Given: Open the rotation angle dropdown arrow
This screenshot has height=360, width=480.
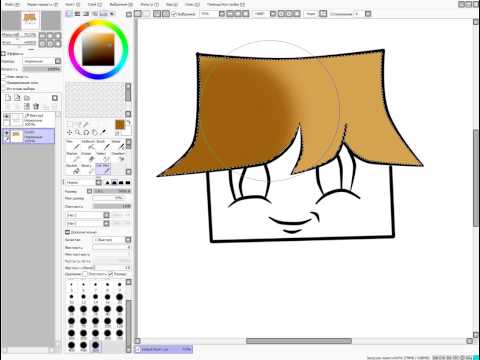Looking at the screenshot, I should (273, 14).
